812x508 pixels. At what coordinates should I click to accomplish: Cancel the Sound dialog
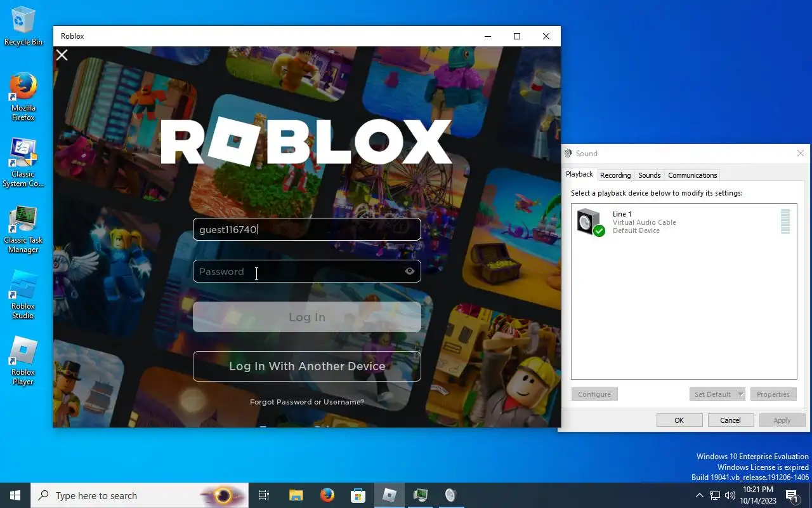tap(730, 420)
